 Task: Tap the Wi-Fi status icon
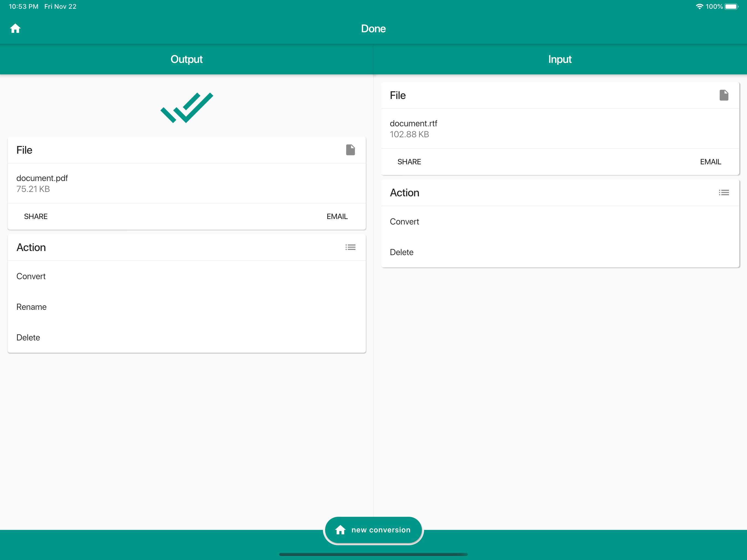[x=699, y=6]
